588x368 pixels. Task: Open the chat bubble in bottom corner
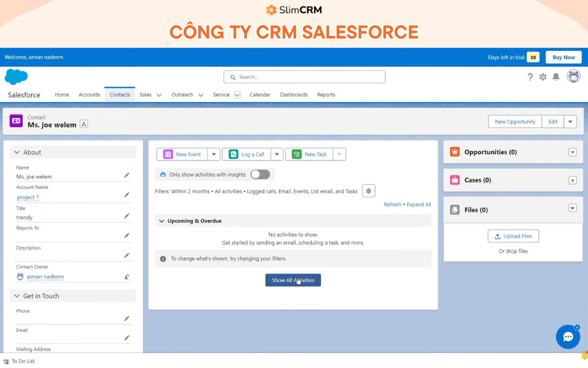point(568,336)
